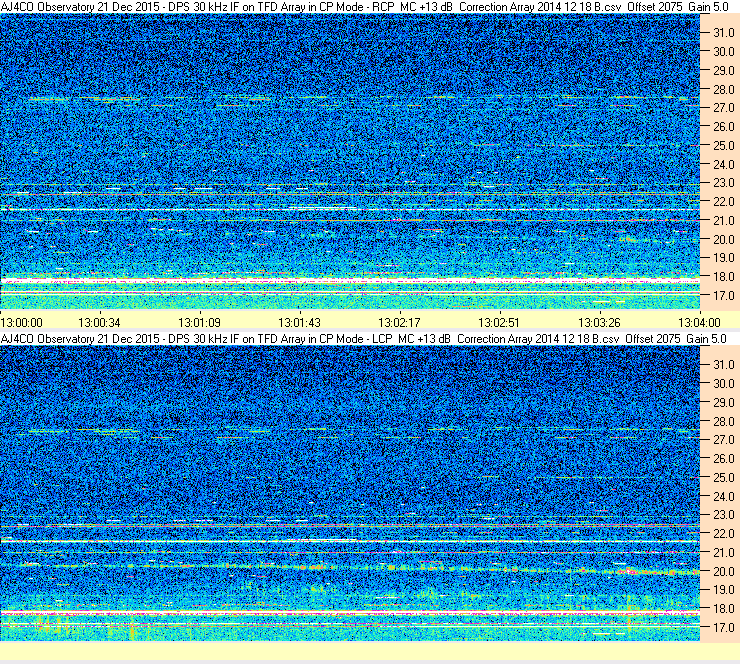This screenshot has height=664, width=740.
Task: Select the 19.0 label on LCP frequency axis
Action: click(723, 590)
